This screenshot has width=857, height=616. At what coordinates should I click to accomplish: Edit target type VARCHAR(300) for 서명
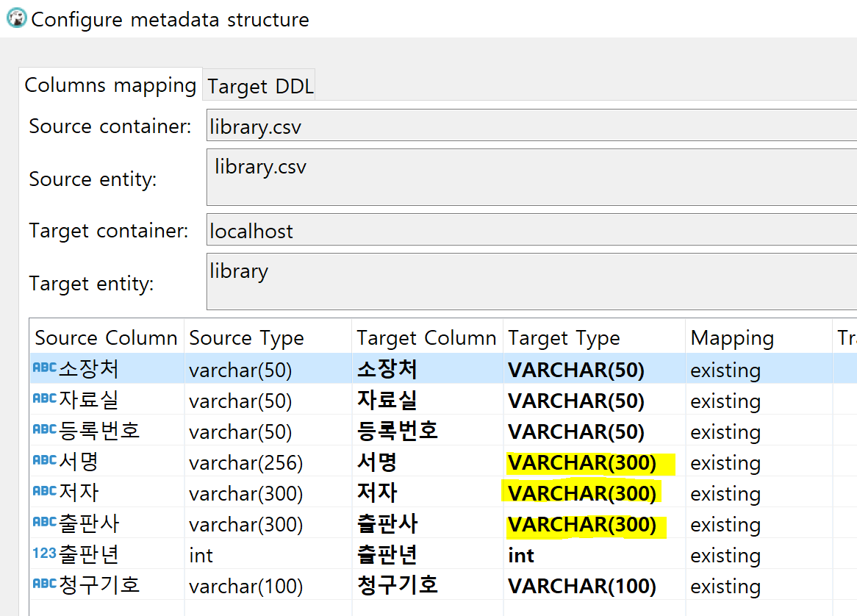tap(582, 463)
